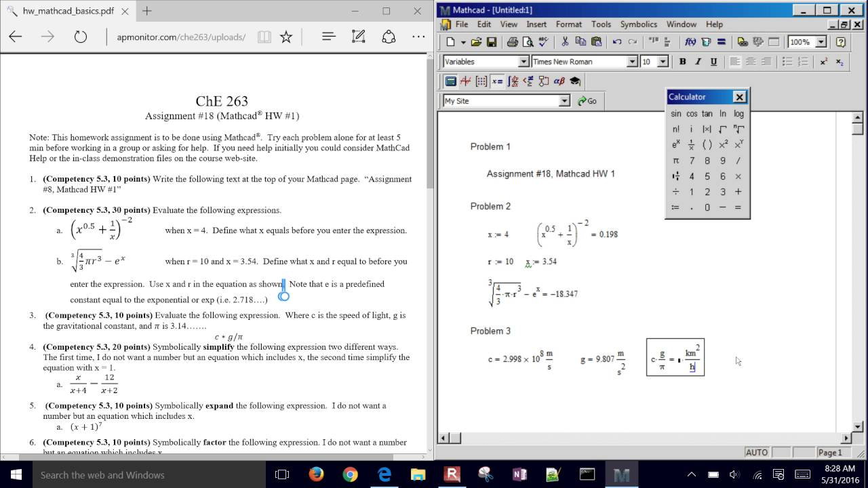Insert square root from Calculator palette
The width and height of the screenshot is (868, 488).
point(723,129)
